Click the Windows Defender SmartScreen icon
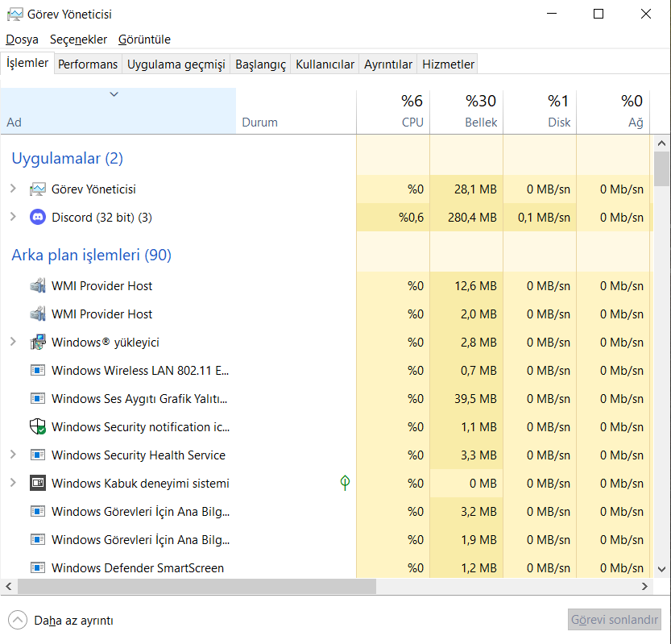The height and width of the screenshot is (644, 671). (x=38, y=568)
